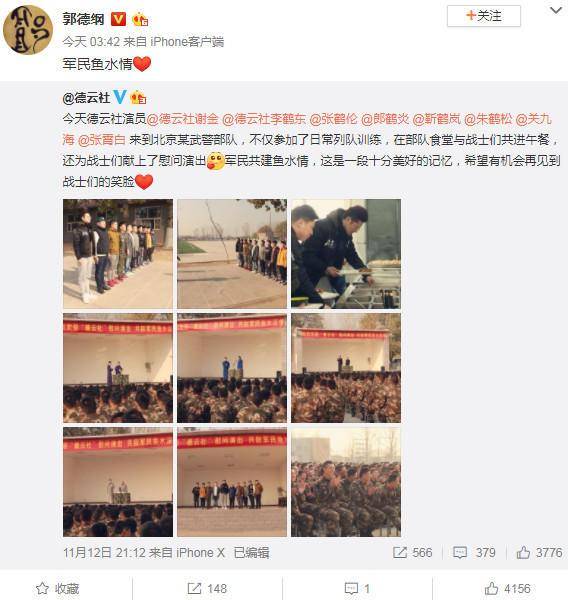Image resolution: width=568 pixels, height=600 pixels.
Task: Follow 郭德纲 with the 关注 button
Action: pos(483,16)
